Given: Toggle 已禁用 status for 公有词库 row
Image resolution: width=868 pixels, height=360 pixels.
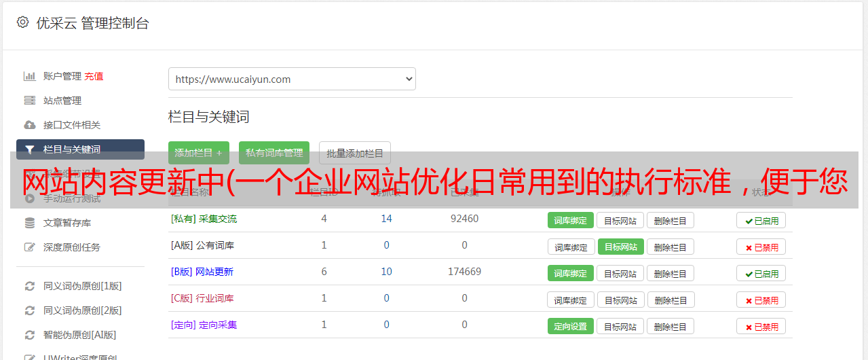Looking at the screenshot, I should pyautogui.click(x=761, y=247).
